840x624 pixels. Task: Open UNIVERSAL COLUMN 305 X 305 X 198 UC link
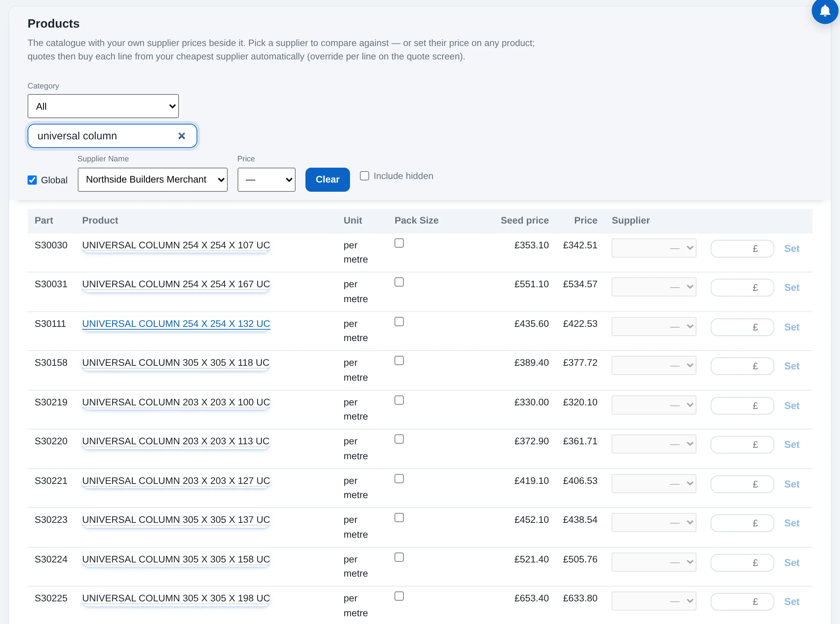[176, 599]
